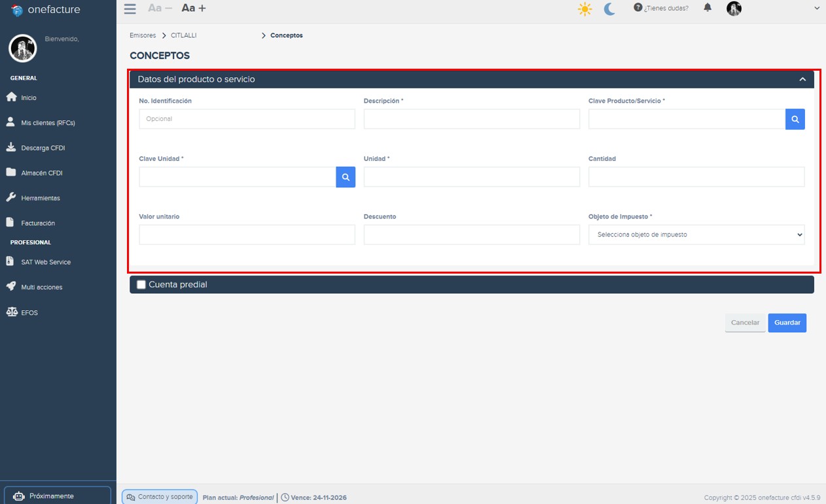Click the Descripción input field
The width and height of the screenshot is (826, 504).
click(471, 119)
